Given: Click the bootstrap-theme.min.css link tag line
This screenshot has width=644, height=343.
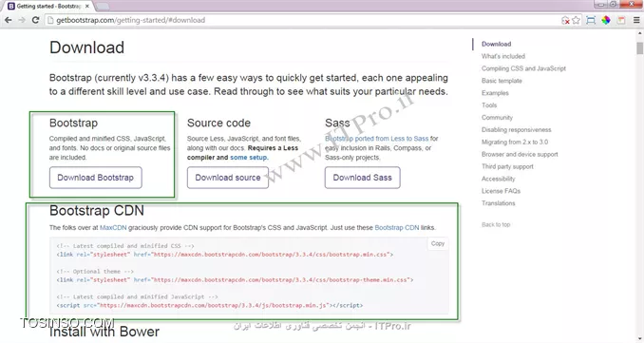Looking at the screenshot, I should coord(235,280).
